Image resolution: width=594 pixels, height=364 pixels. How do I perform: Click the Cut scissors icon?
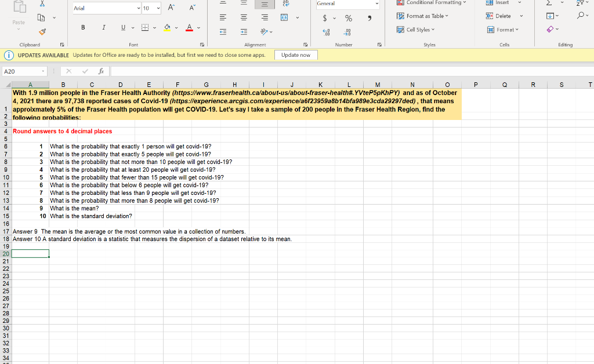(x=42, y=3)
